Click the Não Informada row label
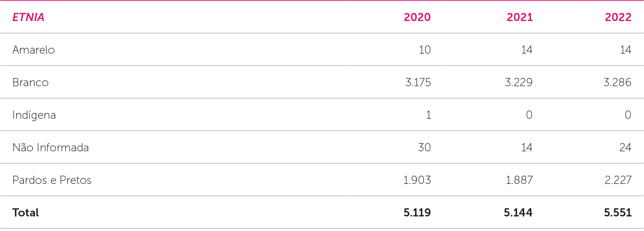Image resolution: width=644 pixels, height=231 pixels. click(x=51, y=148)
